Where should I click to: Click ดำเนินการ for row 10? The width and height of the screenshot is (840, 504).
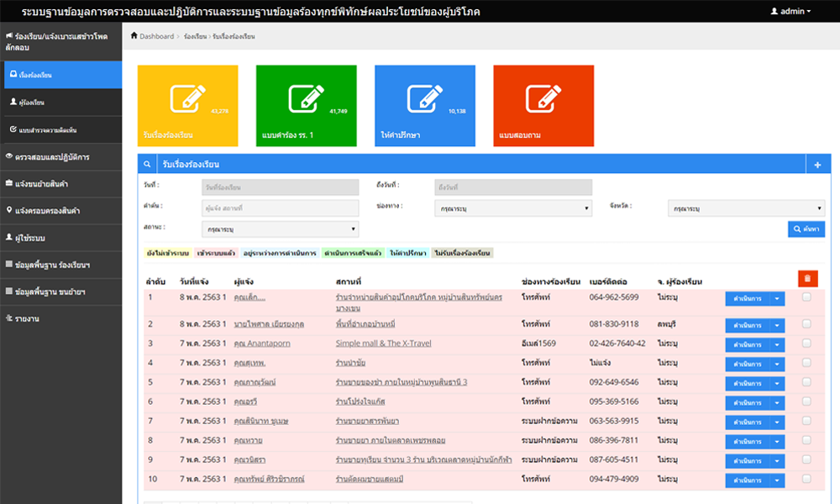(748, 480)
